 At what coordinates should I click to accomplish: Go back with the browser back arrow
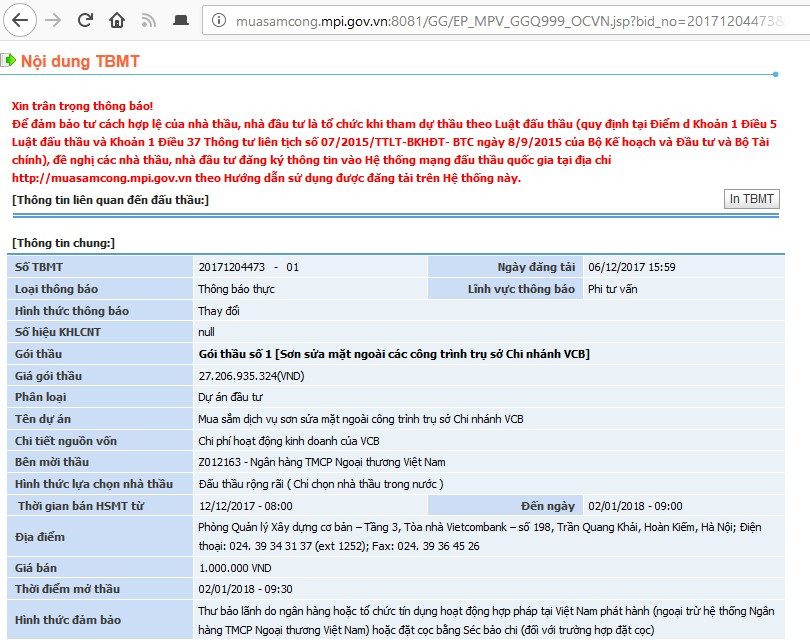tap(20, 20)
